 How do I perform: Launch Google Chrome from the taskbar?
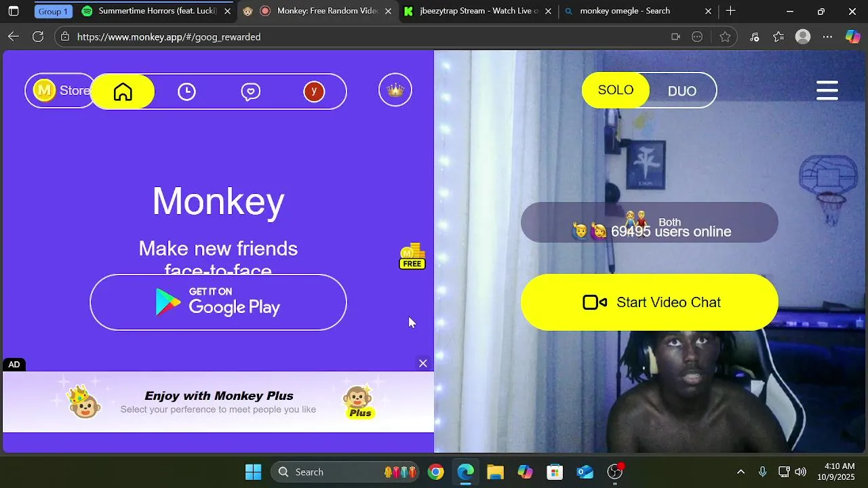[436, 472]
